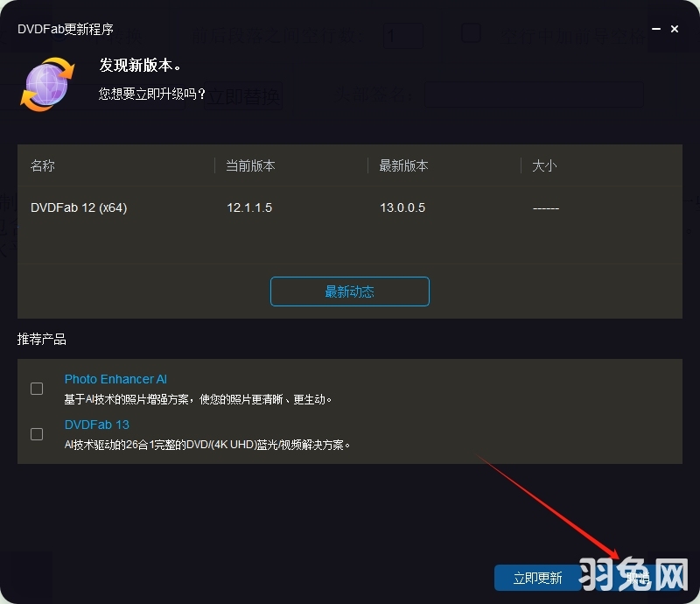Image resolution: width=700 pixels, height=604 pixels.
Task: Select the DVDFab 12 (x64) row
Action: (x=79, y=207)
